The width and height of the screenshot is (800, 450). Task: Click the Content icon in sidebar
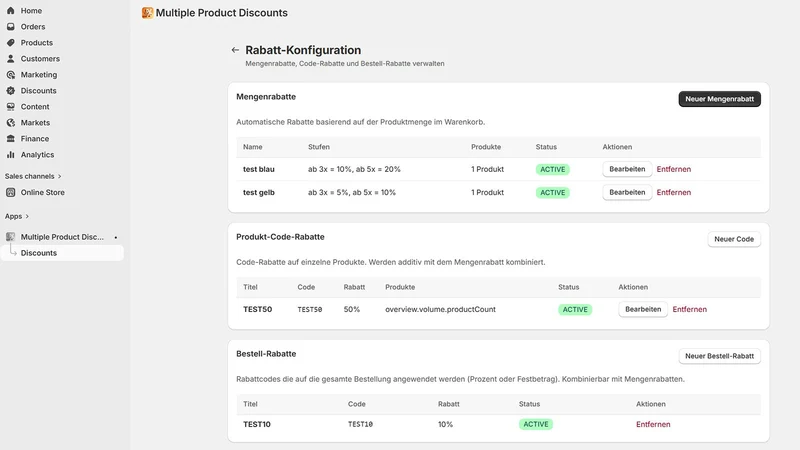pyautogui.click(x=11, y=107)
